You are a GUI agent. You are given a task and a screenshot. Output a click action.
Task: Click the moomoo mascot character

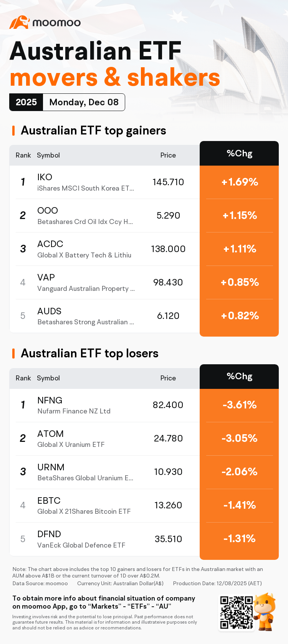click(x=265, y=611)
